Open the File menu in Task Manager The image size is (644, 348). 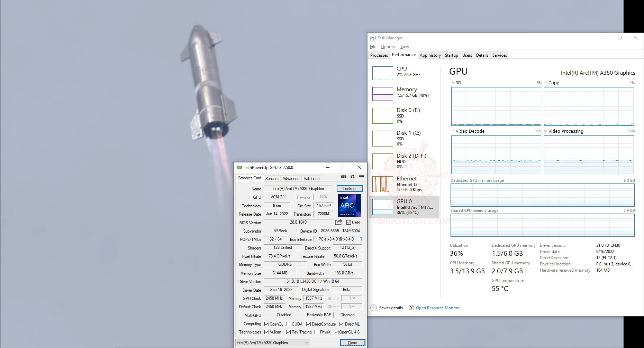[373, 47]
